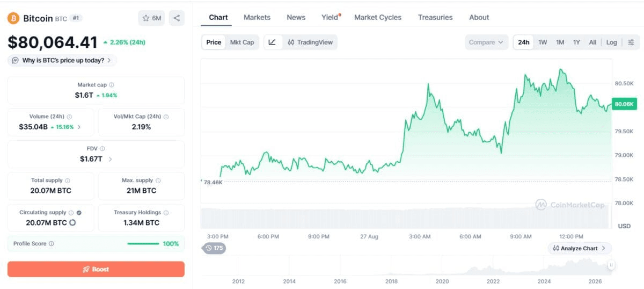Click the 78.46K baseline price label

pyautogui.click(x=213, y=183)
